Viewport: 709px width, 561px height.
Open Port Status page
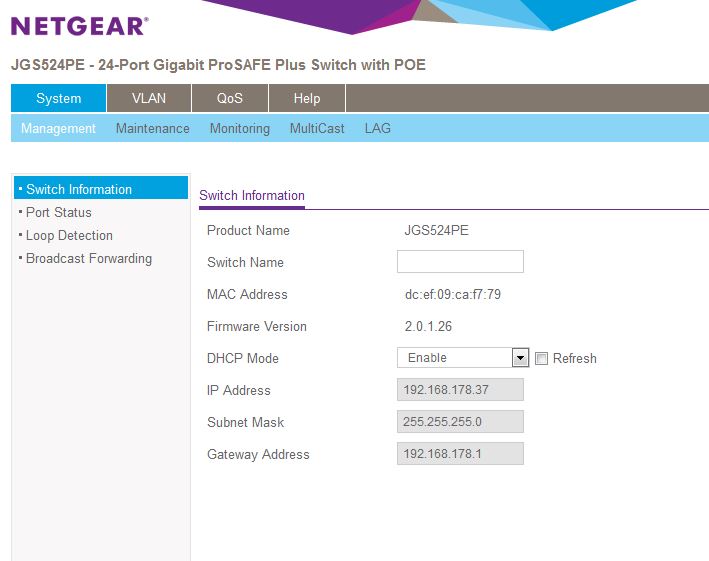click(58, 212)
